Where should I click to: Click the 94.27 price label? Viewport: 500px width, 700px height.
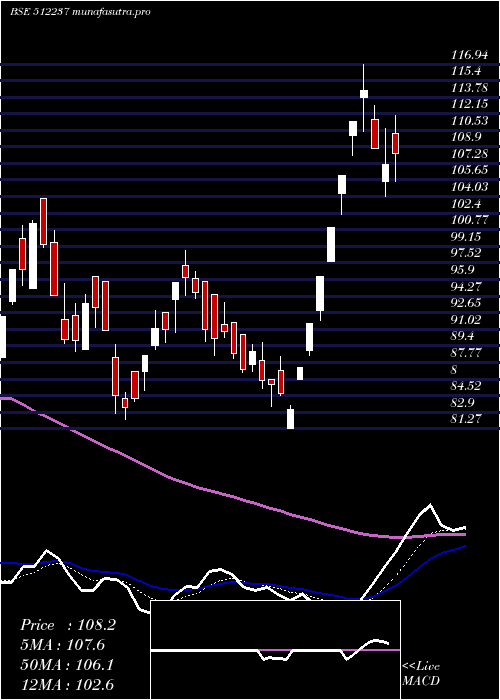coord(466,286)
